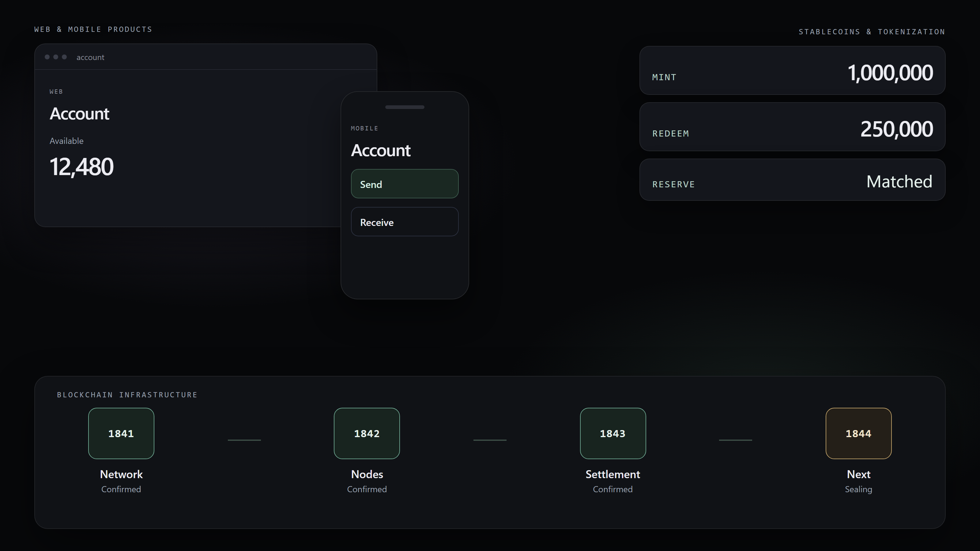Screen dimensions: 980x551
Task: Click 'STABLECOINS & TOKENIZATION' section heading
Action: [x=872, y=32]
